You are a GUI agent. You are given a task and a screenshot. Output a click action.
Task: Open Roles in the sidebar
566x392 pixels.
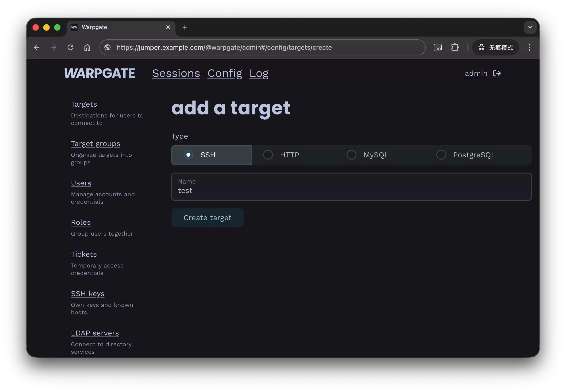click(x=81, y=222)
